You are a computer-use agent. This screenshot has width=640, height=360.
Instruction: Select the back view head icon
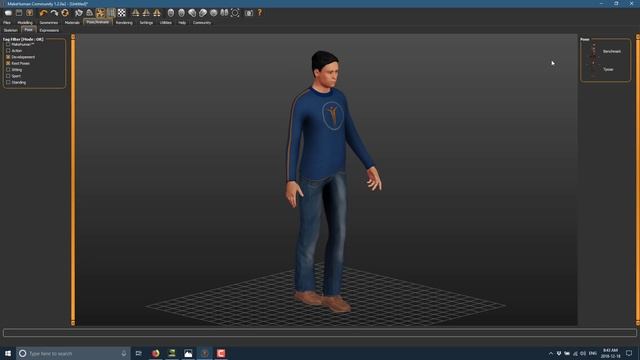182,13
